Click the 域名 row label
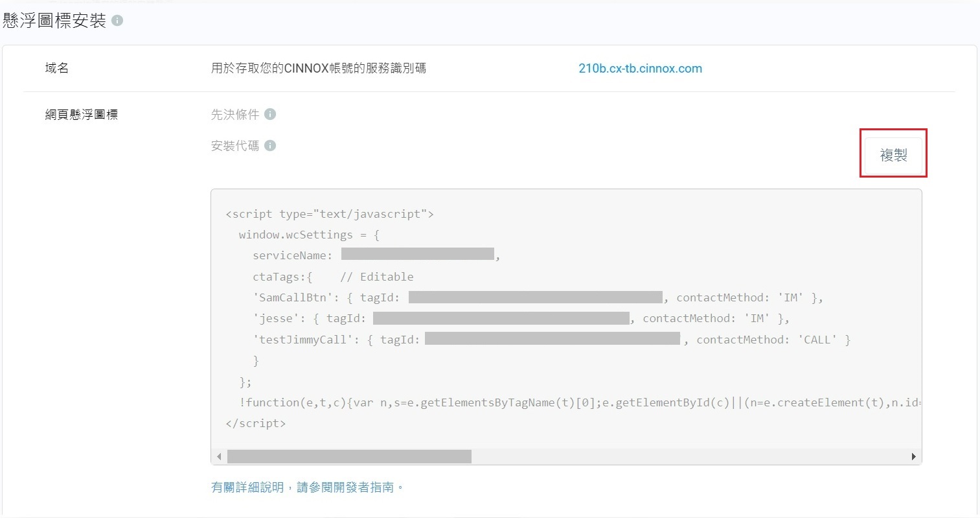This screenshot has width=980, height=523. click(57, 68)
